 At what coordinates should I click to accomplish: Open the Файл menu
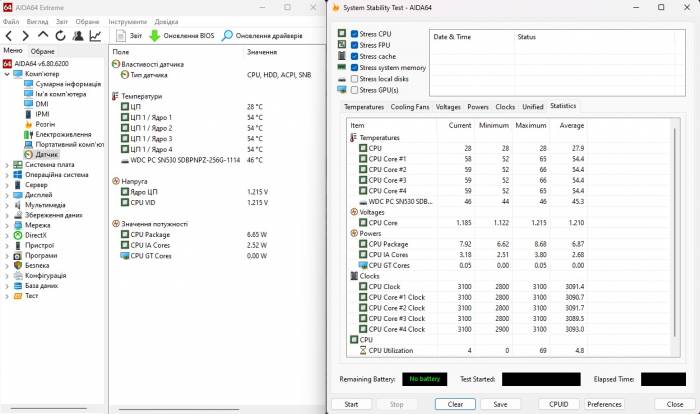[x=11, y=21]
